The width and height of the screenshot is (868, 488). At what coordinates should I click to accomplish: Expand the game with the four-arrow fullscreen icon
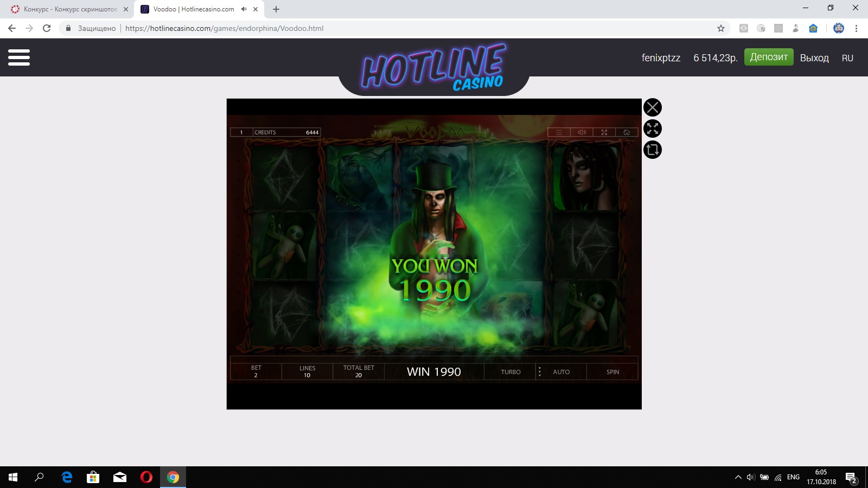click(653, 129)
